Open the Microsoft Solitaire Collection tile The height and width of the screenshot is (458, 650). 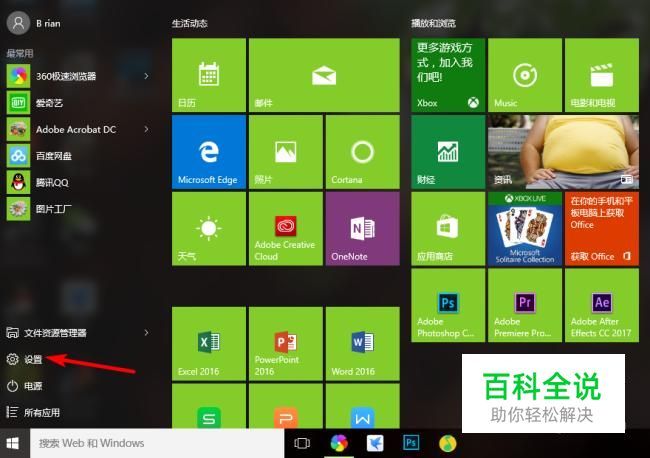coord(525,228)
